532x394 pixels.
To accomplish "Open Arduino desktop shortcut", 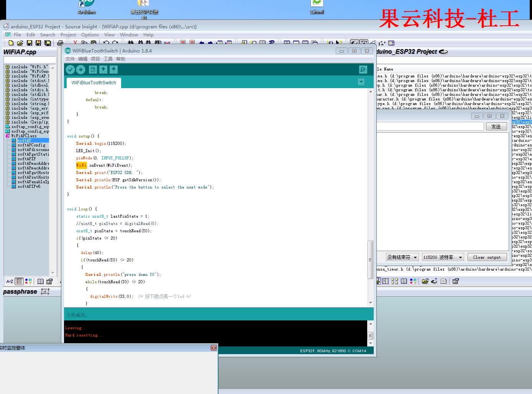I will 87,7.
